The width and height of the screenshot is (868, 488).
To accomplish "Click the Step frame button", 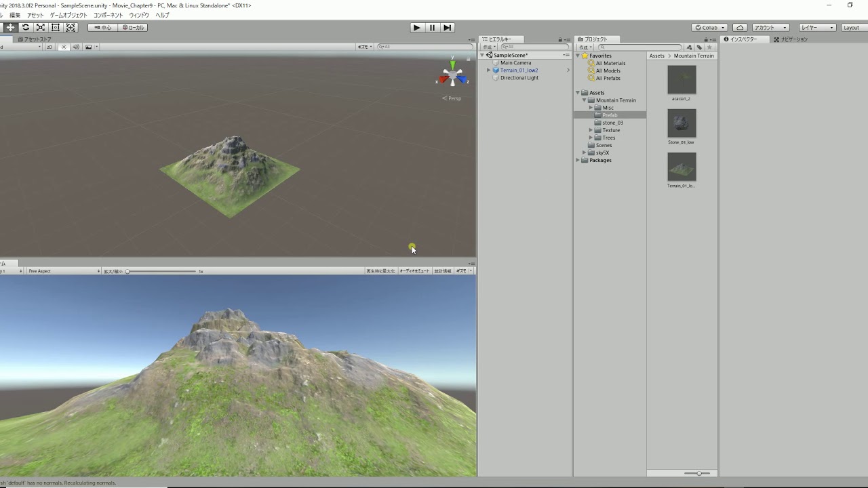I will coord(448,28).
